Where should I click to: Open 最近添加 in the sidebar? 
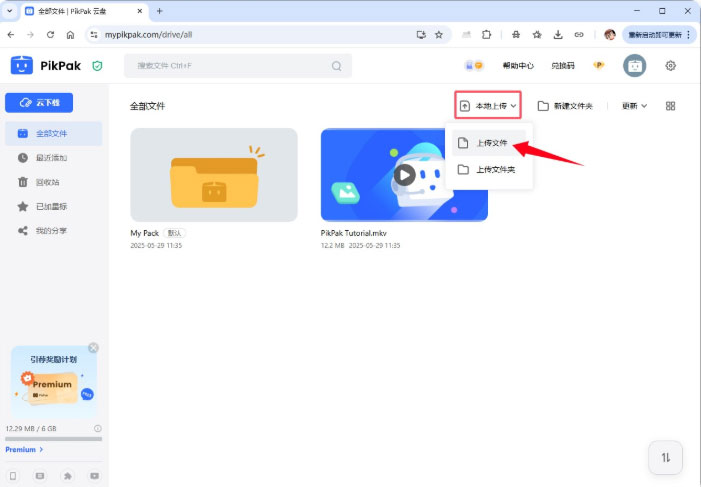point(54,158)
